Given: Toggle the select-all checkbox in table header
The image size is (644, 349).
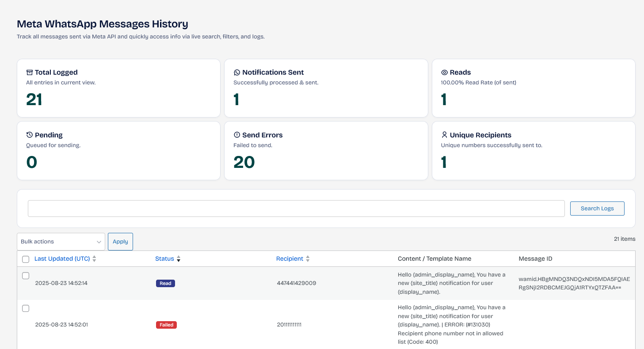Looking at the screenshot, I should pyautogui.click(x=26, y=259).
